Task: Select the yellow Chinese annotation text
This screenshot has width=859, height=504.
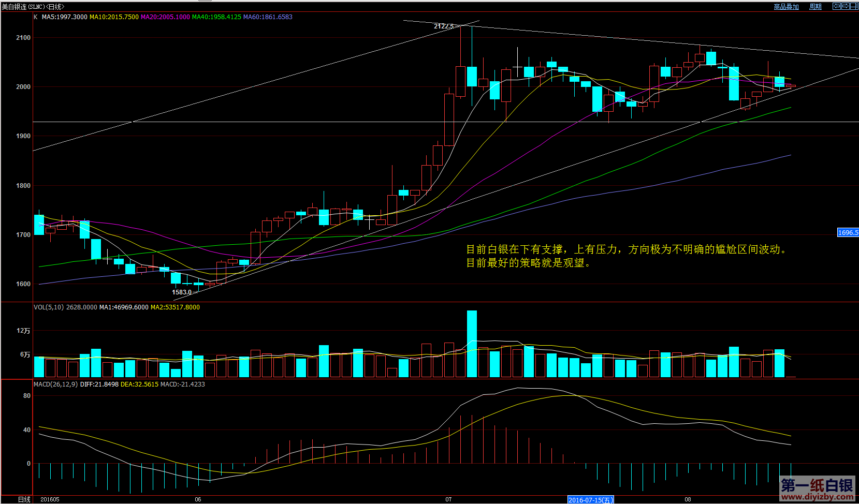Action: tap(627, 256)
